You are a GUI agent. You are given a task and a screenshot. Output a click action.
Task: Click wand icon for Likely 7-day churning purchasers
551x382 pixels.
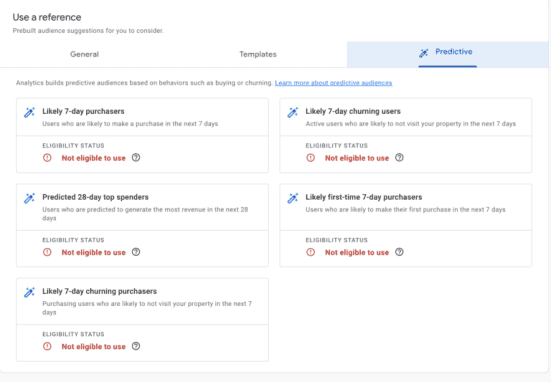pyautogui.click(x=29, y=292)
